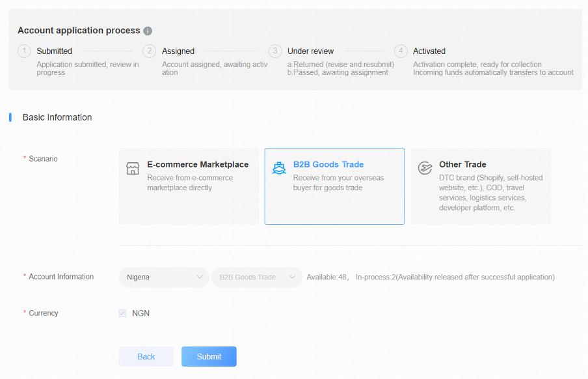
Task: Expand the B2B Goods Trade account dropdown
Action: 256,277
